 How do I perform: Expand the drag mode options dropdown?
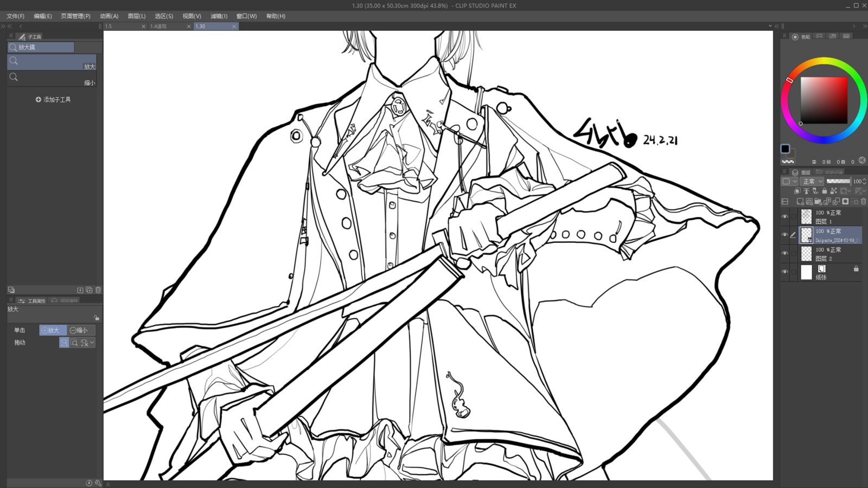click(92, 343)
